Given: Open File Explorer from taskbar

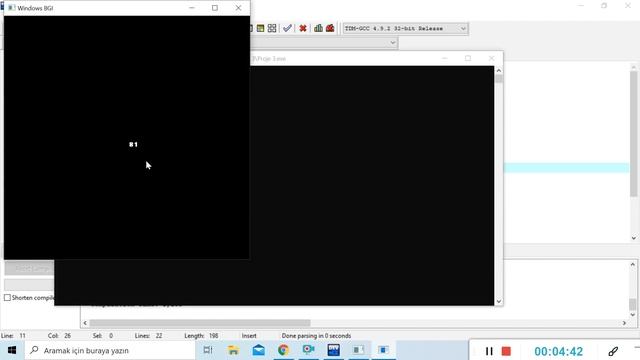Looking at the screenshot, I should [233, 350].
